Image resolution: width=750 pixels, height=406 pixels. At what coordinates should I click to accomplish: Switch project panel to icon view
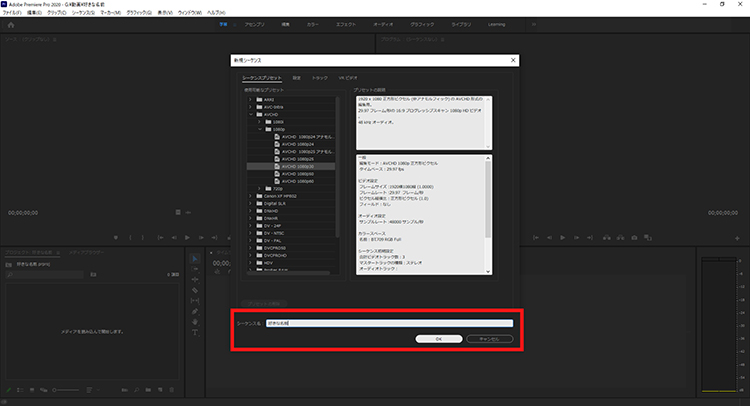coord(32,390)
